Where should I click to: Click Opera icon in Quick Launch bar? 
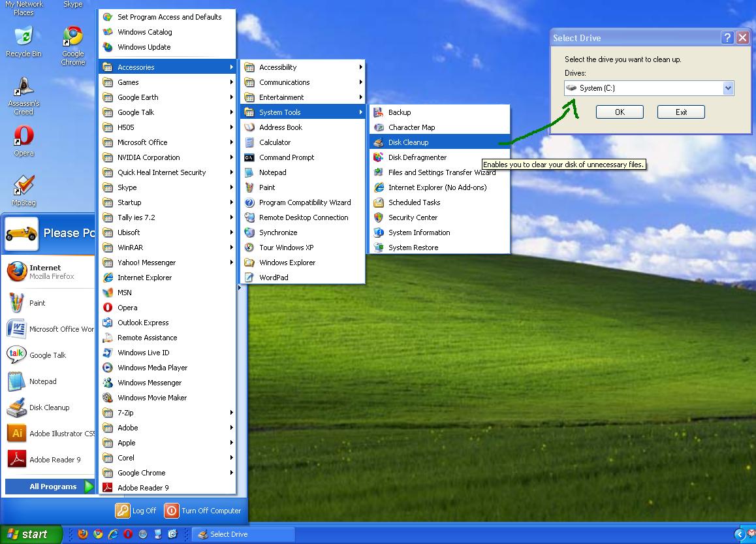pos(128,534)
